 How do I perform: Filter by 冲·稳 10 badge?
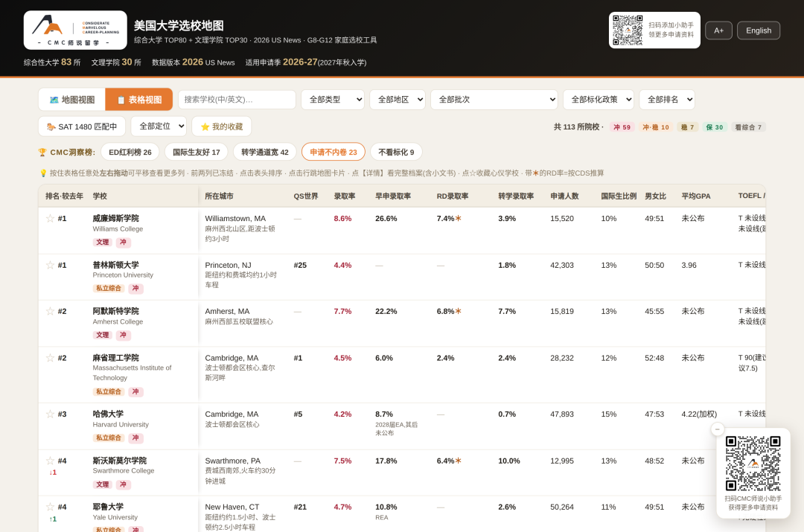(656, 127)
